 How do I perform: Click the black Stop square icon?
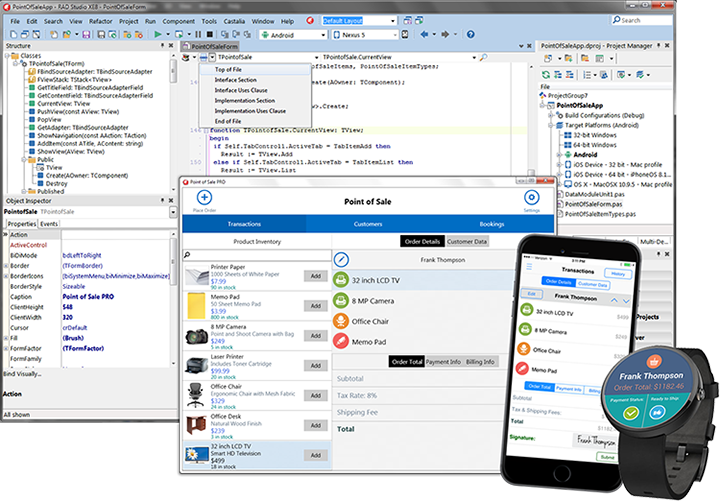tap(210, 34)
